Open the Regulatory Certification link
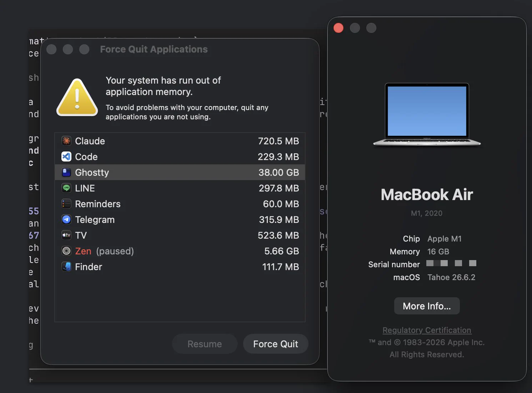This screenshot has width=532, height=393. click(427, 330)
